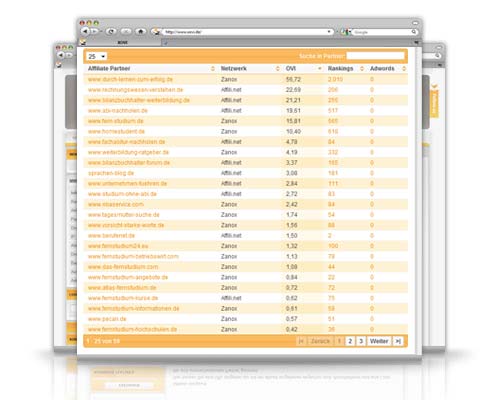Select page 1 in the pagination

point(339,341)
